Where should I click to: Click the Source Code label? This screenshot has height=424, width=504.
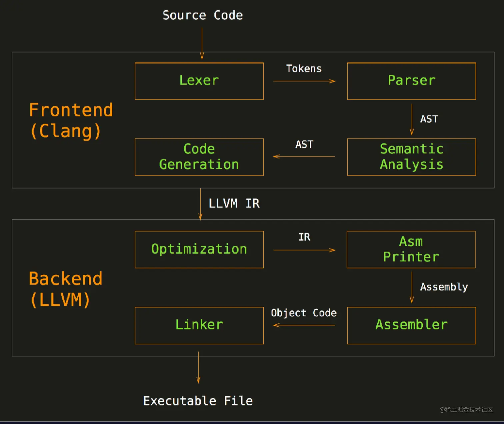click(203, 15)
